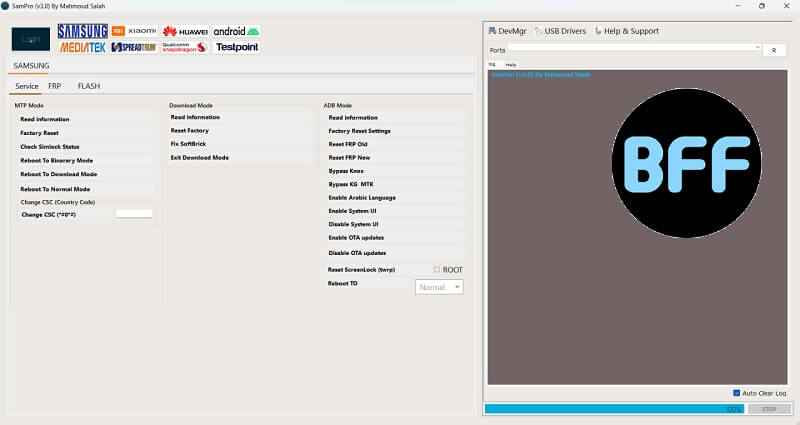Switch to the Service tab
Viewport: 800px width, 425px height.
tap(27, 86)
